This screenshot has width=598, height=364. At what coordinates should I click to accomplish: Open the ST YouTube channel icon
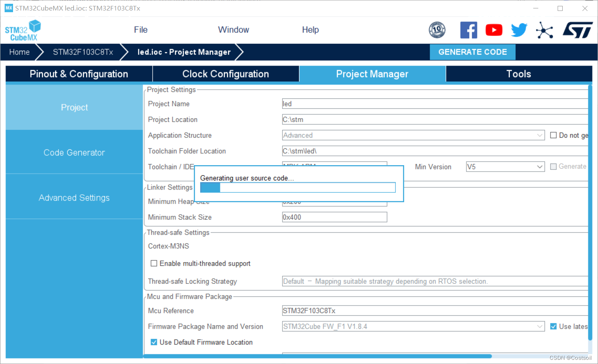[494, 30]
